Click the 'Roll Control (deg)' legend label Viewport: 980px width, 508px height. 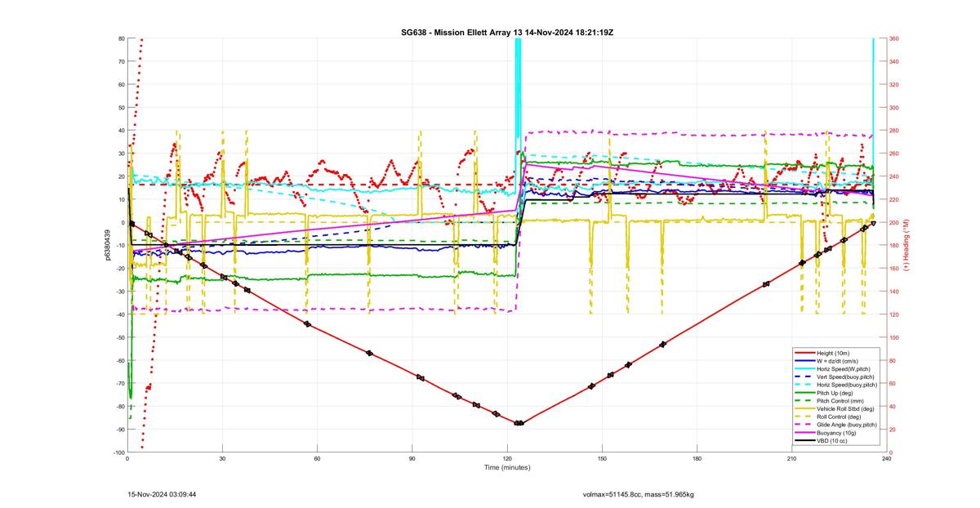click(x=839, y=417)
